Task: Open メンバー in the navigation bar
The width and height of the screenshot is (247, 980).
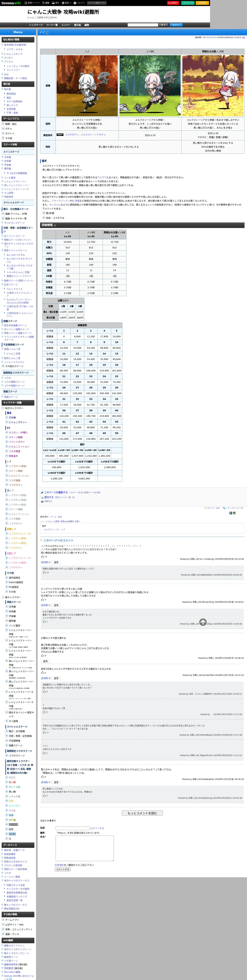Action: pos(66,25)
